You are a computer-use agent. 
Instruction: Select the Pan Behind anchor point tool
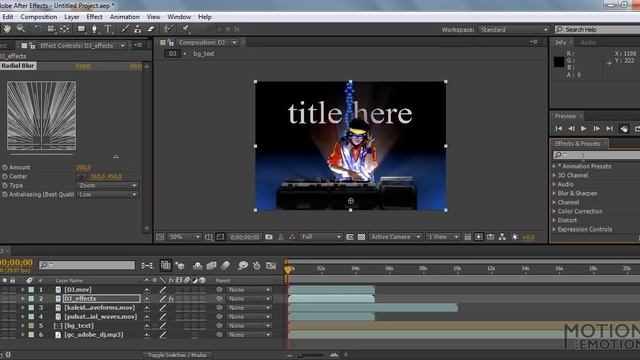pos(64,29)
